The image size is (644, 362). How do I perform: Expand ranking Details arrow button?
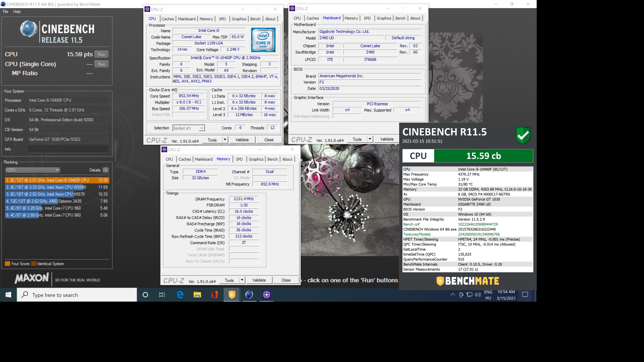(106, 170)
